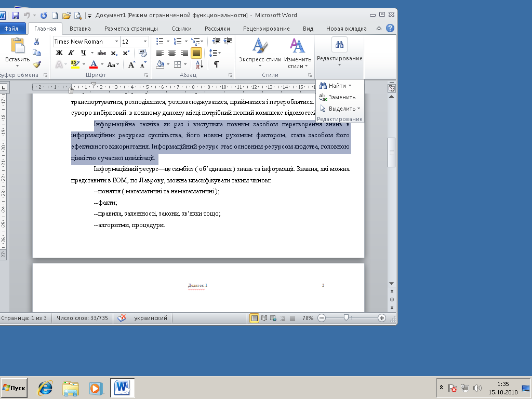Toggle bold (Ж) formatting

coord(59,53)
